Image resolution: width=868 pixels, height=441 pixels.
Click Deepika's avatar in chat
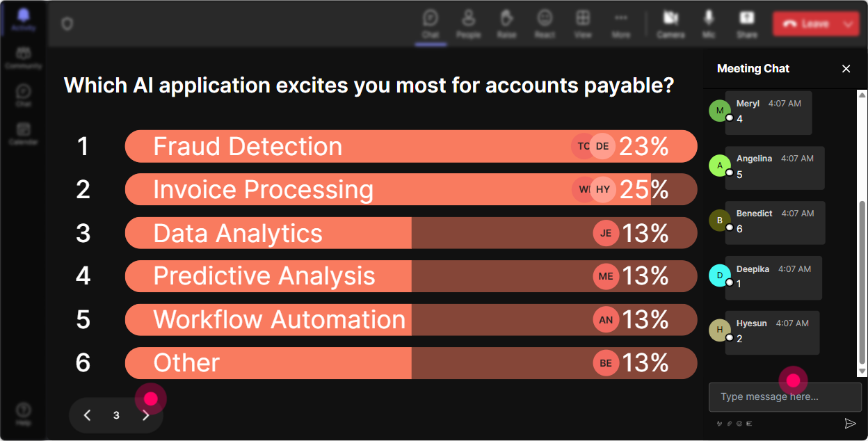(x=720, y=275)
